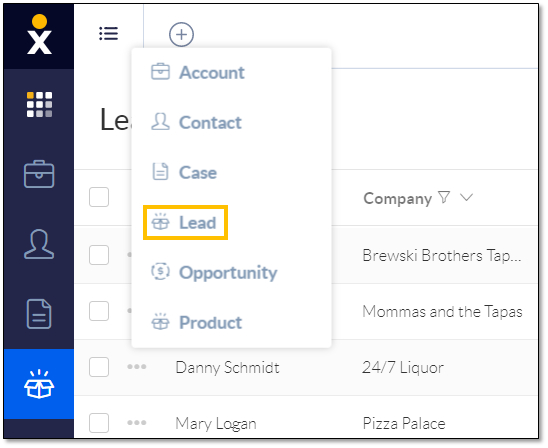This screenshot has height=448, width=548.
Task: Click the plus create new button
Action: [181, 34]
